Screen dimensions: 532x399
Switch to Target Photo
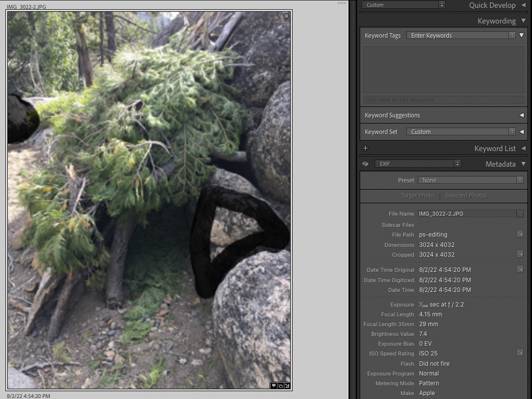[x=418, y=196]
